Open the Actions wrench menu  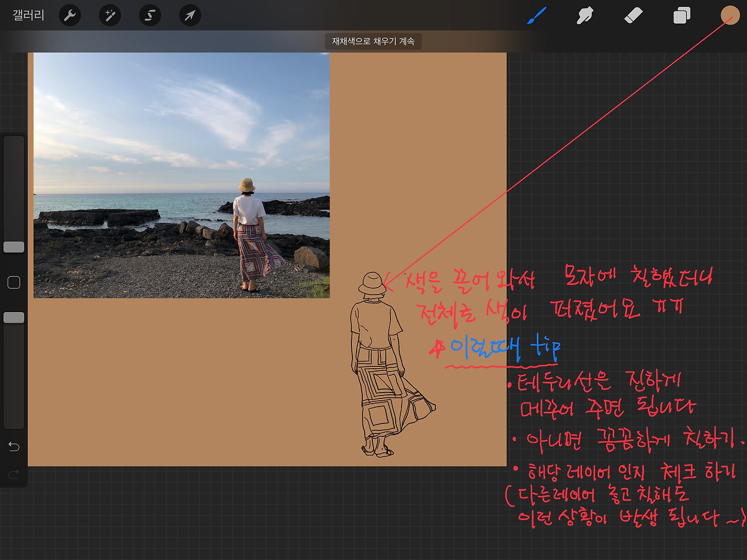point(70,15)
